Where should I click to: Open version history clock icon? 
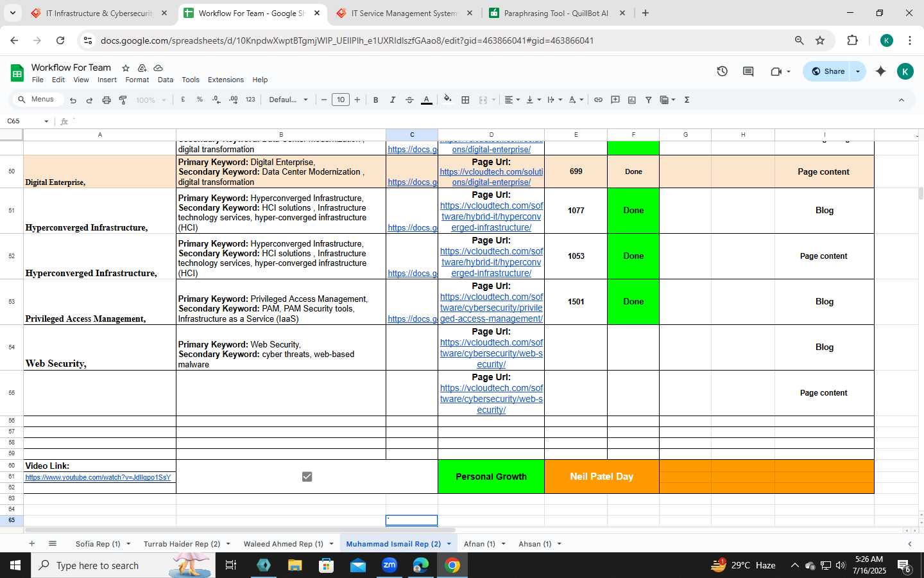(x=722, y=71)
